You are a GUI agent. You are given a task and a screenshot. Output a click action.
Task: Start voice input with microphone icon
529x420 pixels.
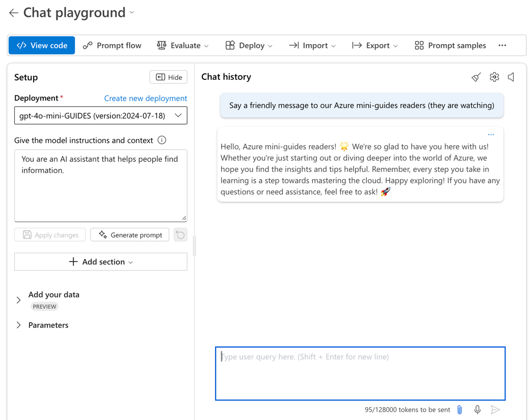(477, 410)
